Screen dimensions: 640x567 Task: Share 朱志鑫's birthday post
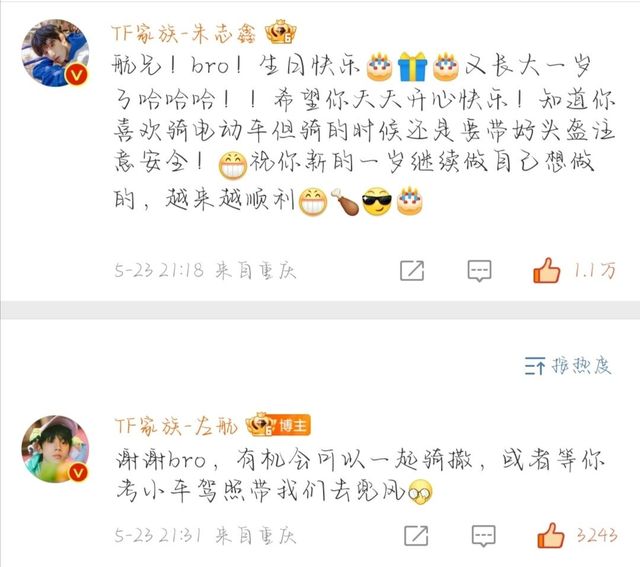click(x=412, y=270)
